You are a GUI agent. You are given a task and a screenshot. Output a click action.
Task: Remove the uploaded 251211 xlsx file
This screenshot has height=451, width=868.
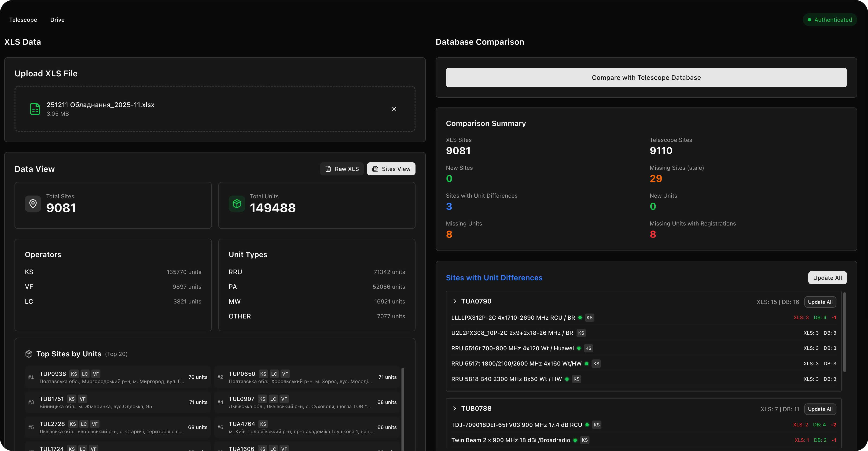[x=394, y=109]
